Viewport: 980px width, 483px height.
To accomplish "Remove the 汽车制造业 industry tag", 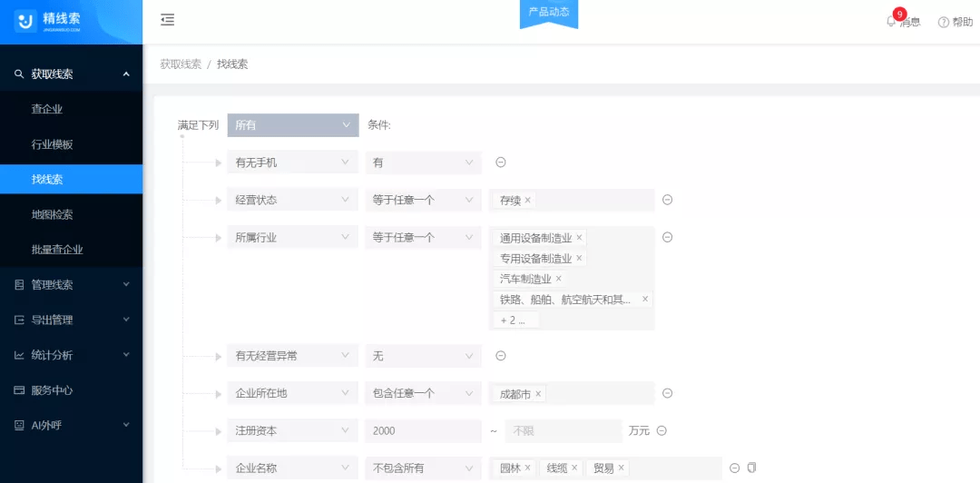I will click(558, 279).
